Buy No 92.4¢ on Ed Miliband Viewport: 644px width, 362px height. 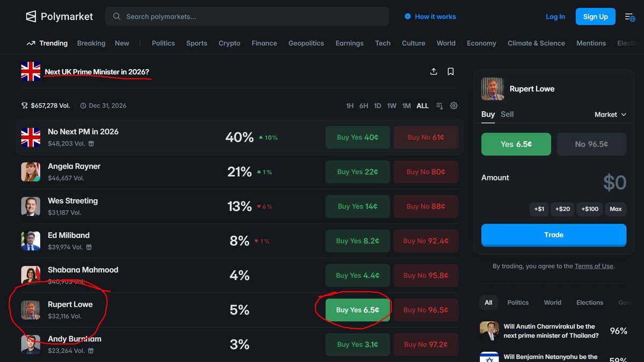coord(426,241)
